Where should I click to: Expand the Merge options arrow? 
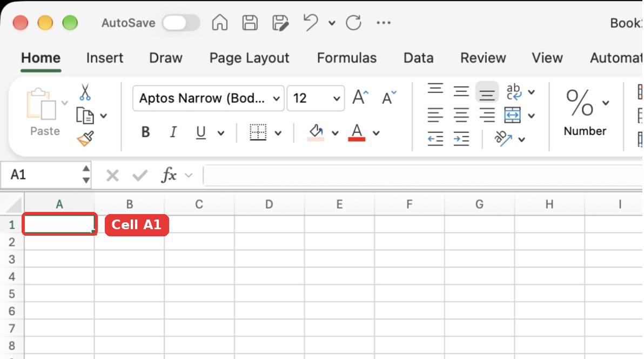[x=532, y=116]
